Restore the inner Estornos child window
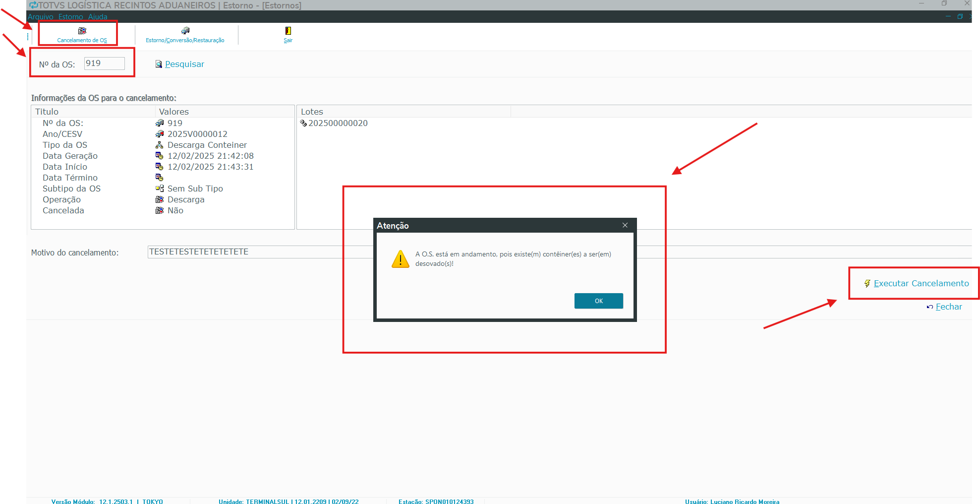 tap(960, 16)
